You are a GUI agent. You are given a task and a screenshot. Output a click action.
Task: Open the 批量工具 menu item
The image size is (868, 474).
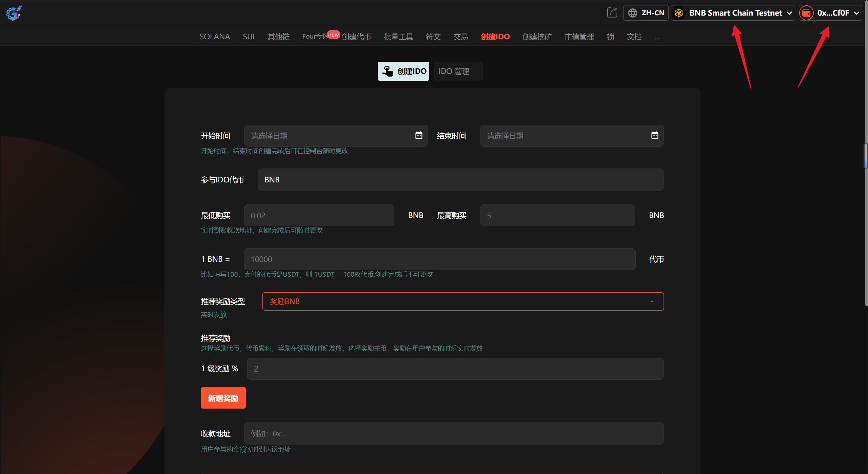[398, 37]
